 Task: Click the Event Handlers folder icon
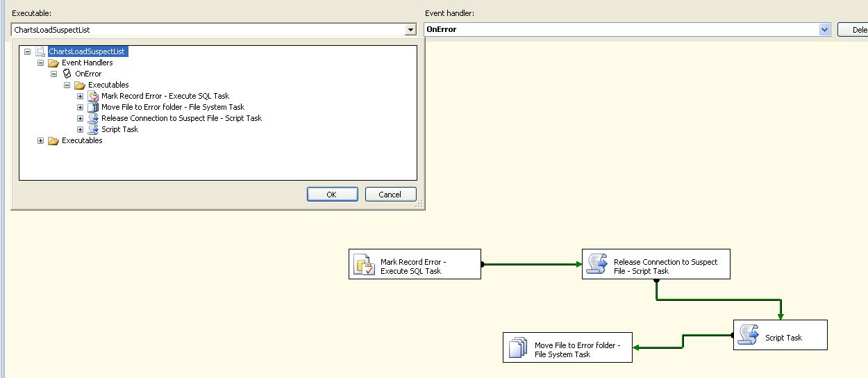(53, 63)
